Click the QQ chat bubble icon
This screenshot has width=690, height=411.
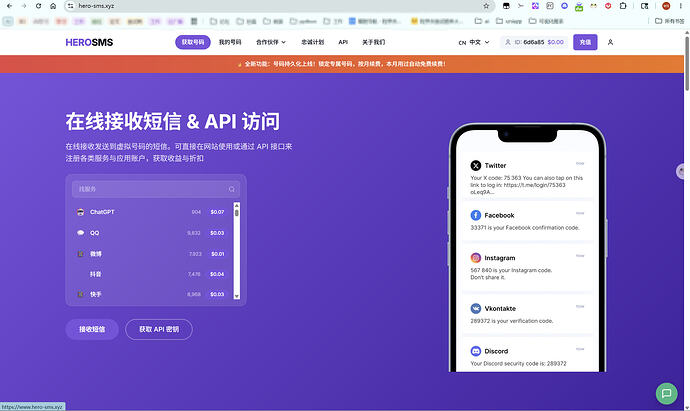[81, 233]
